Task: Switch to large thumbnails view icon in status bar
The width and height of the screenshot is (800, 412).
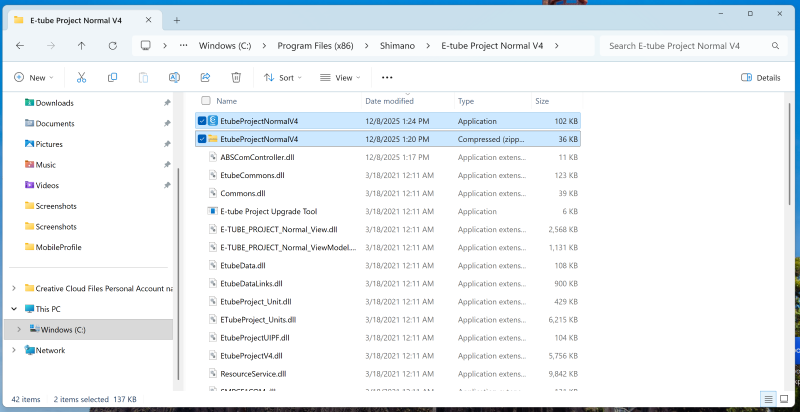Action: (x=784, y=399)
